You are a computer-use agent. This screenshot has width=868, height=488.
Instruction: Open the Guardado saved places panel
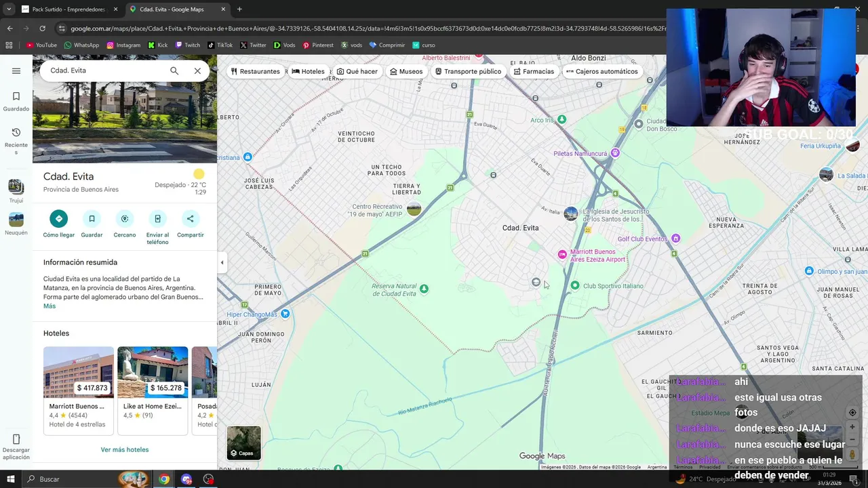pos(16,102)
